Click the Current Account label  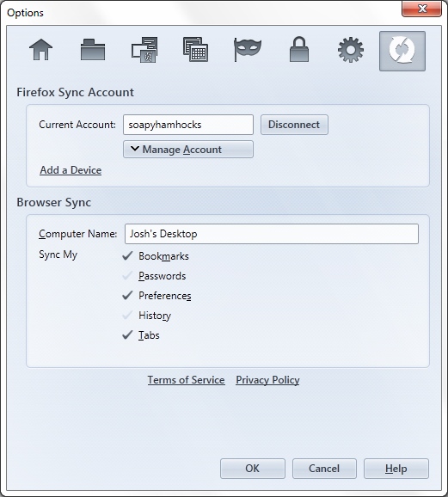point(77,125)
